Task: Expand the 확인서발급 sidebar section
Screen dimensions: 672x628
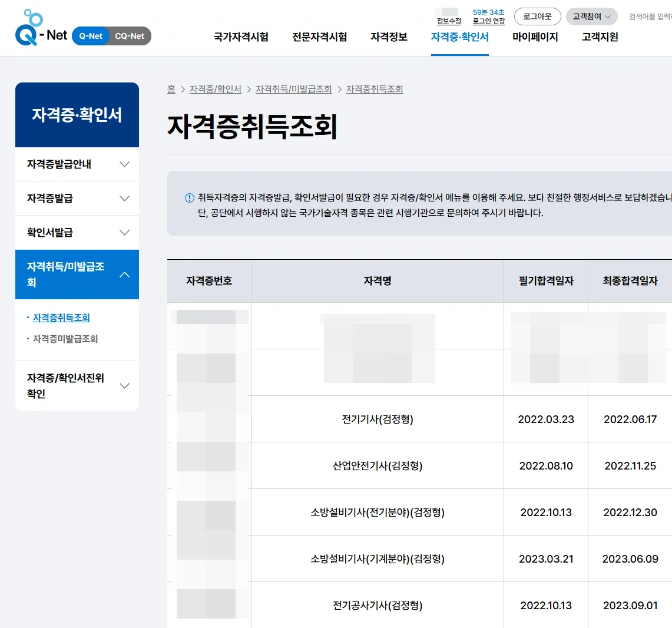Action: pos(77,232)
